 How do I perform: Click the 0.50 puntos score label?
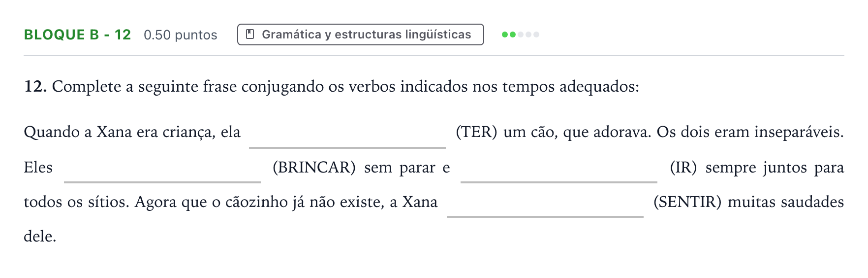(x=181, y=35)
